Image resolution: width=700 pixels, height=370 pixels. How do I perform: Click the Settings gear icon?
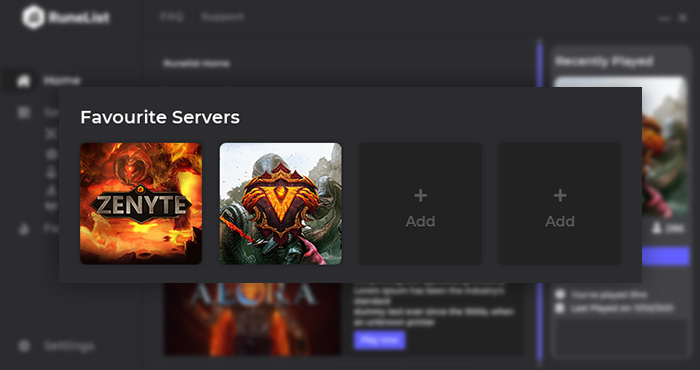pos(24,346)
